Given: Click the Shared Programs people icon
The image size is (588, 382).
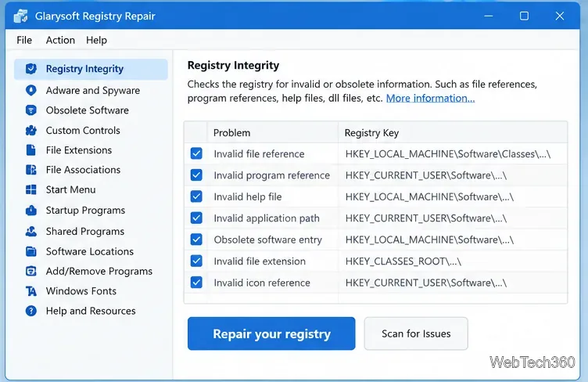Looking at the screenshot, I should pyautogui.click(x=31, y=232).
